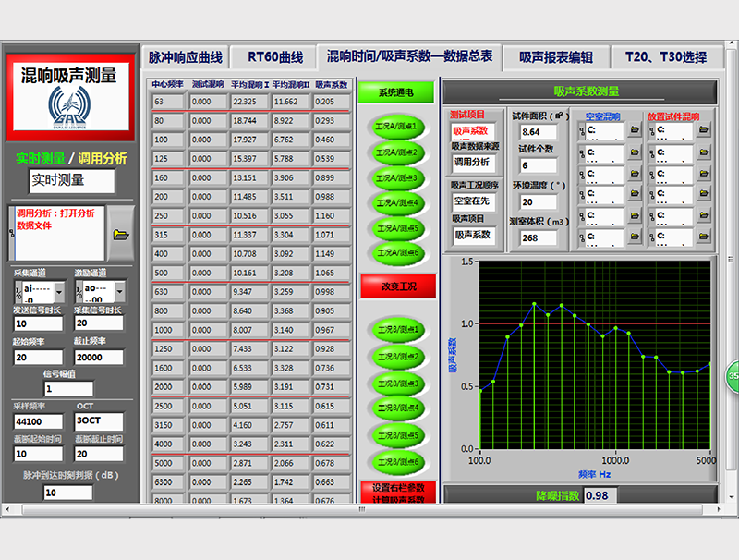Open the 实时测量 mode selector

pos(72,180)
